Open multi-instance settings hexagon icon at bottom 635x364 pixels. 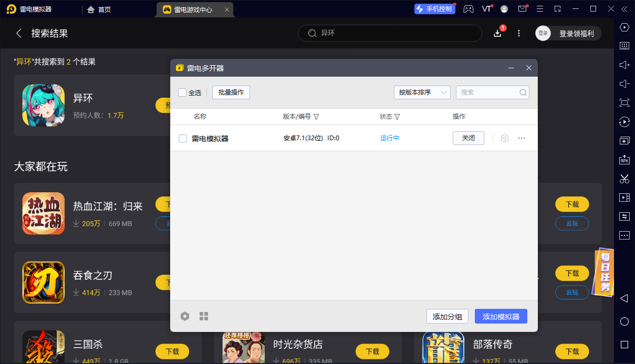(x=185, y=316)
